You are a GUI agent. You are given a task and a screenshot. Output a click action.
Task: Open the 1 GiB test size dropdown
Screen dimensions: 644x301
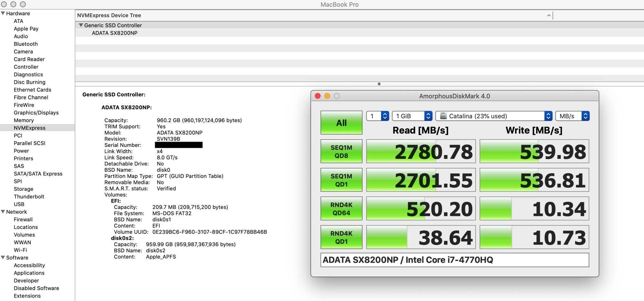click(412, 116)
